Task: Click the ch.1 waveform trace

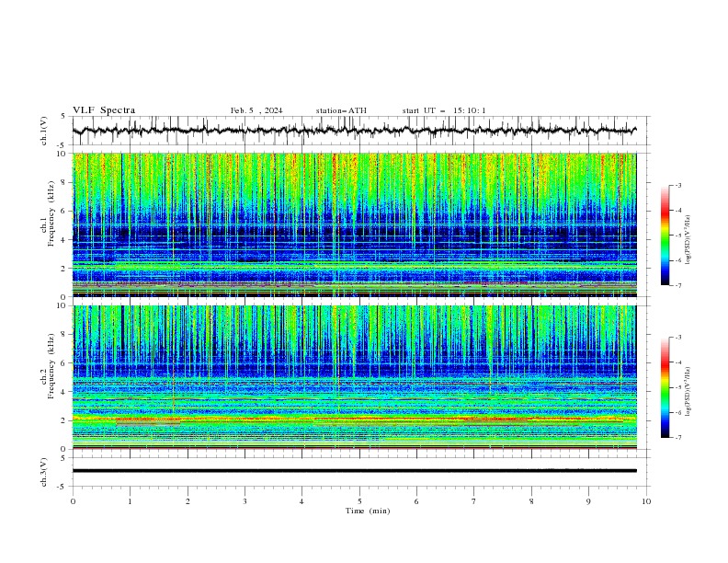Action: (x=355, y=131)
